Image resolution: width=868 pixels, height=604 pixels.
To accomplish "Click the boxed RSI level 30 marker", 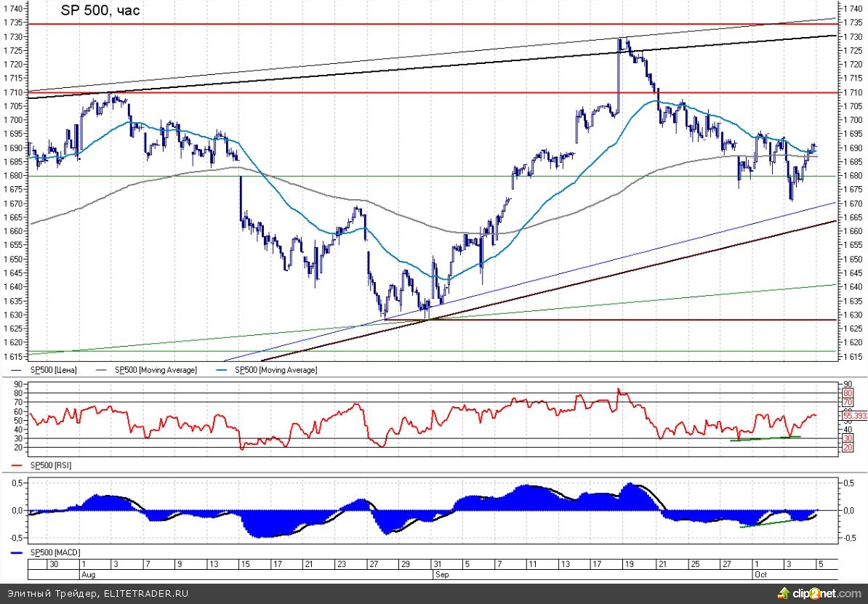I will click(x=847, y=438).
